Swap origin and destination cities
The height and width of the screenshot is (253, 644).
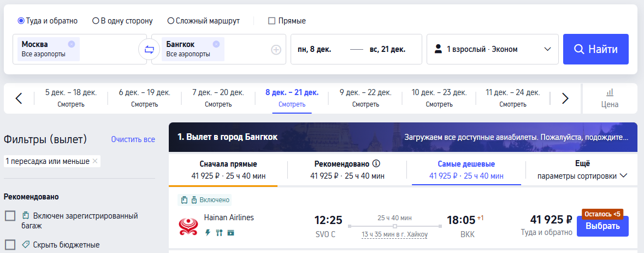[x=149, y=50]
